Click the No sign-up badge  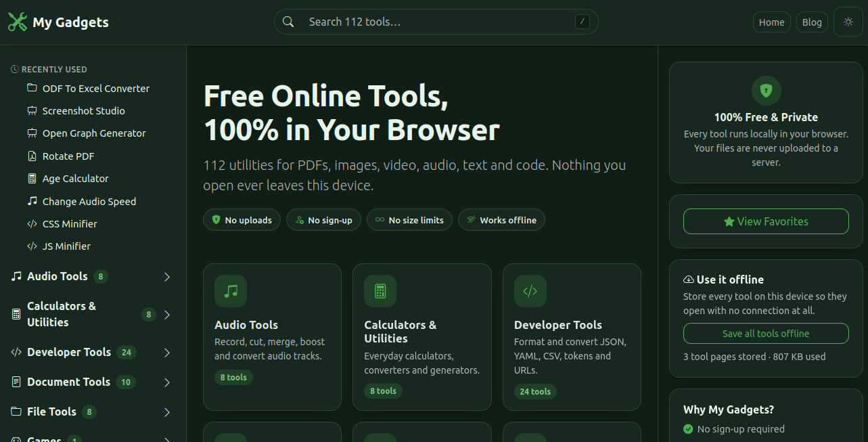(323, 220)
